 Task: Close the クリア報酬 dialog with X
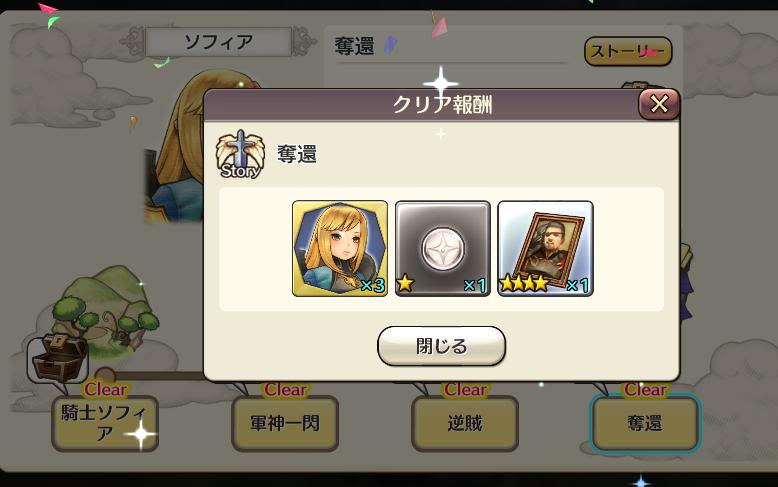658,104
